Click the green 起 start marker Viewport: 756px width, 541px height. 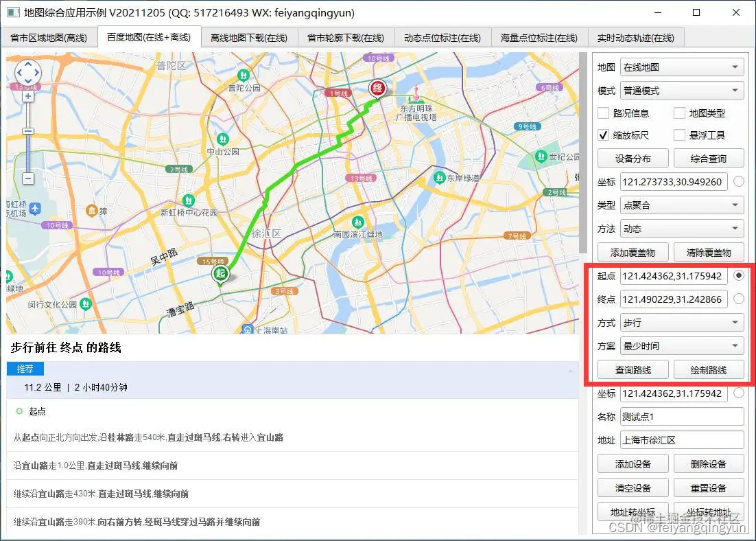pyautogui.click(x=220, y=275)
